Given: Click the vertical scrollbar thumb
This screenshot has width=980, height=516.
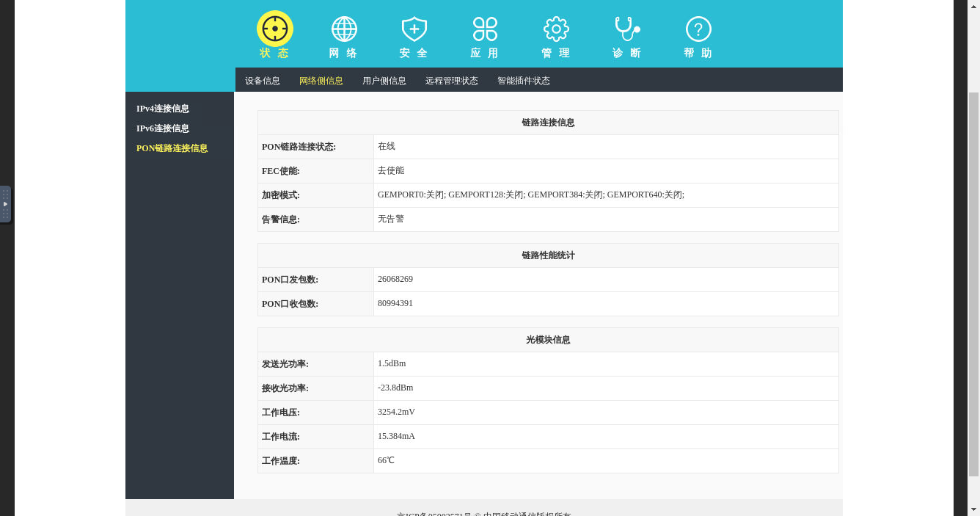Looking at the screenshot, I should coord(974,284).
